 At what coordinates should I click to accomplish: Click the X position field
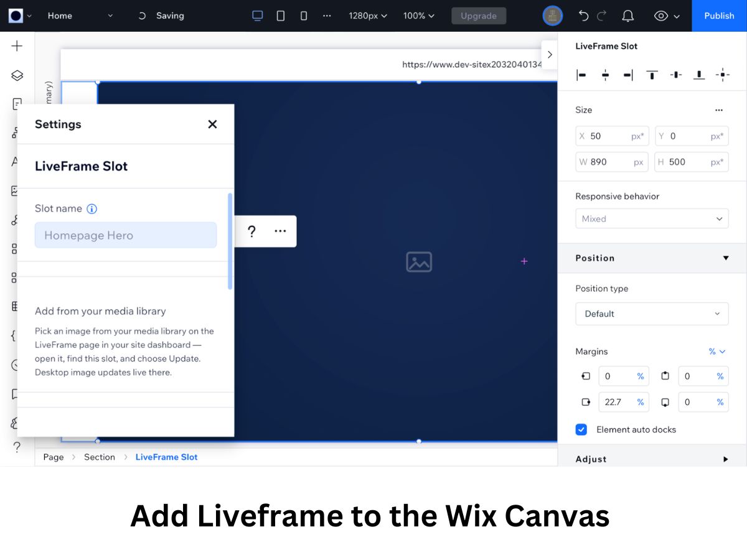(x=612, y=136)
